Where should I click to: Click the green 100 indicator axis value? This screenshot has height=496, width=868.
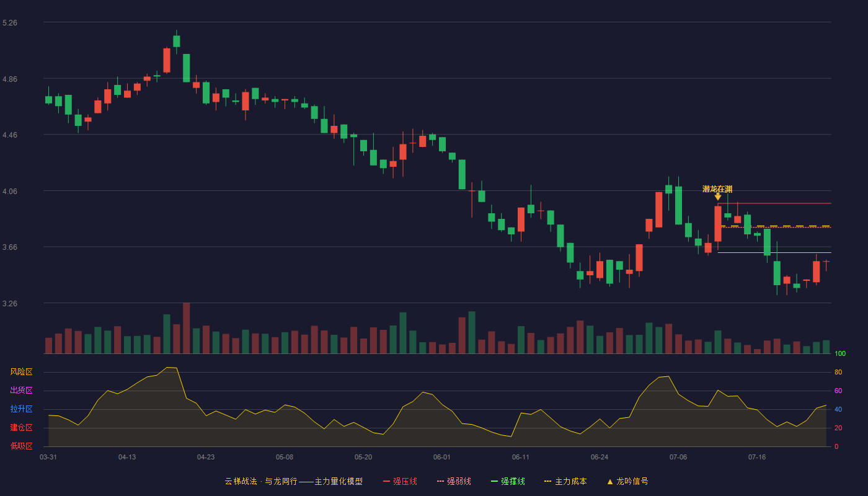(840, 353)
